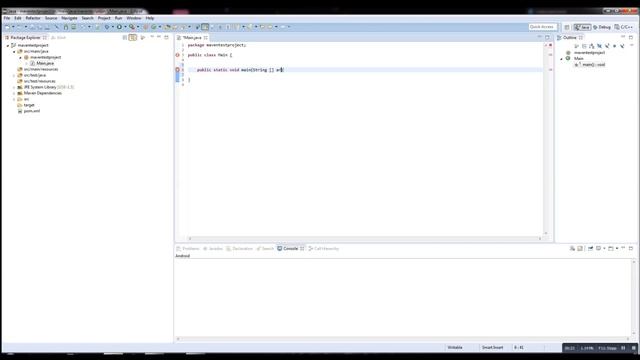This screenshot has width=640, height=360.
Task: Open the Help menu
Action: pyautogui.click(x=150, y=18)
